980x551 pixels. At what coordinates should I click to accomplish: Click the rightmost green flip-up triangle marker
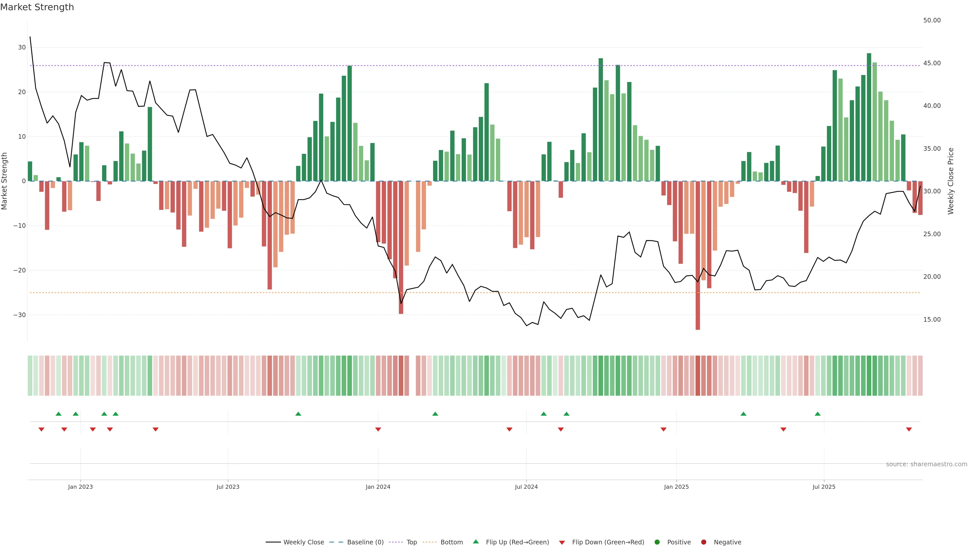[817, 414]
